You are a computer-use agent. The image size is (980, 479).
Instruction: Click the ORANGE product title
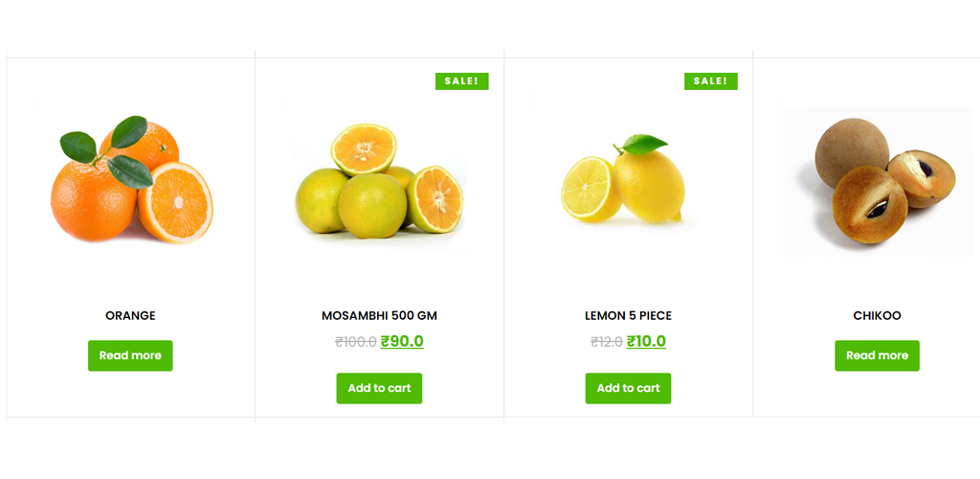130,316
